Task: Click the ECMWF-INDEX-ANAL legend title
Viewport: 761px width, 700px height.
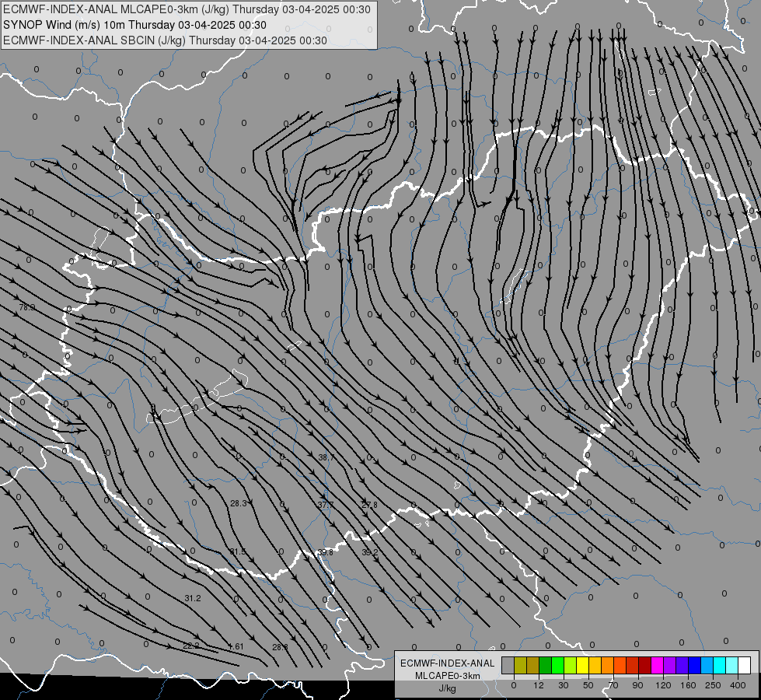Action: [448, 663]
